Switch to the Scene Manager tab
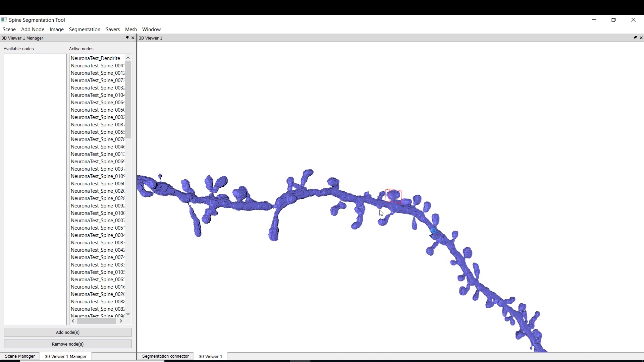This screenshot has height=362, width=644. (x=20, y=356)
